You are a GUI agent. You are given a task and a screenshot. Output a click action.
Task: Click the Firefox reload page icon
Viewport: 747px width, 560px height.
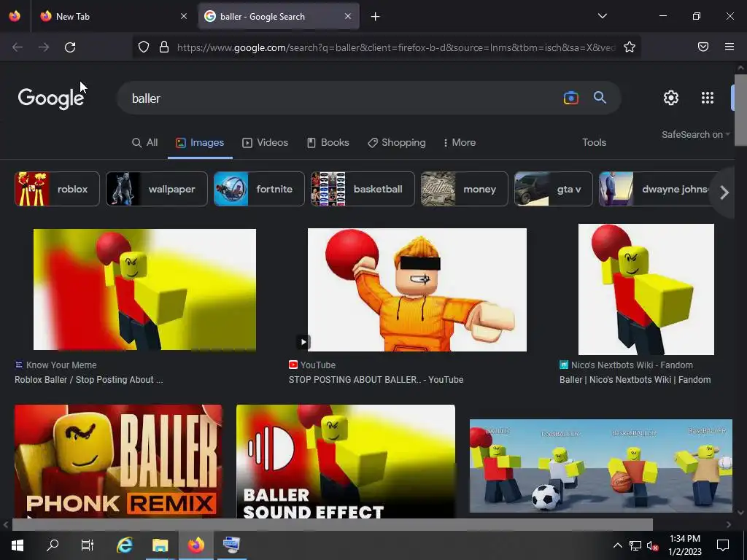tap(70, 47)
